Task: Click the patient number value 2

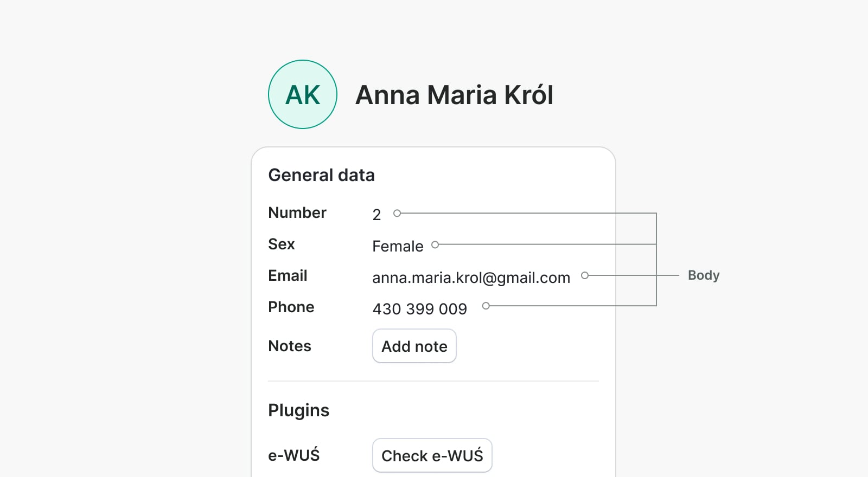Action: 376,215
